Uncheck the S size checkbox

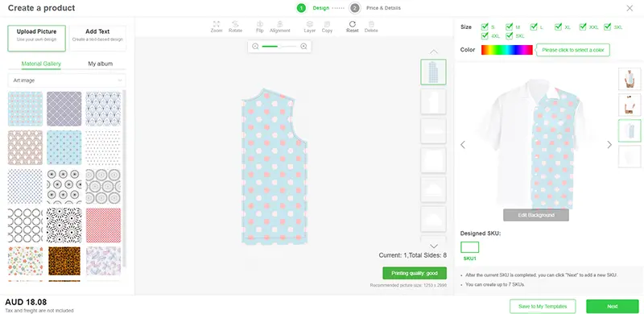pyautogui.click(x=485, y=27)
